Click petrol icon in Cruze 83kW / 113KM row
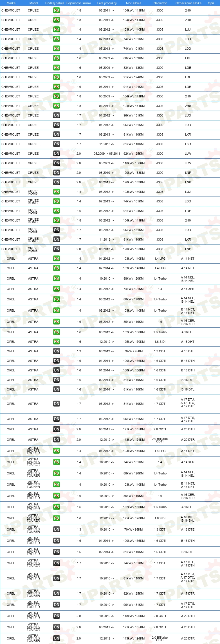220x644 pixels. 56,68
